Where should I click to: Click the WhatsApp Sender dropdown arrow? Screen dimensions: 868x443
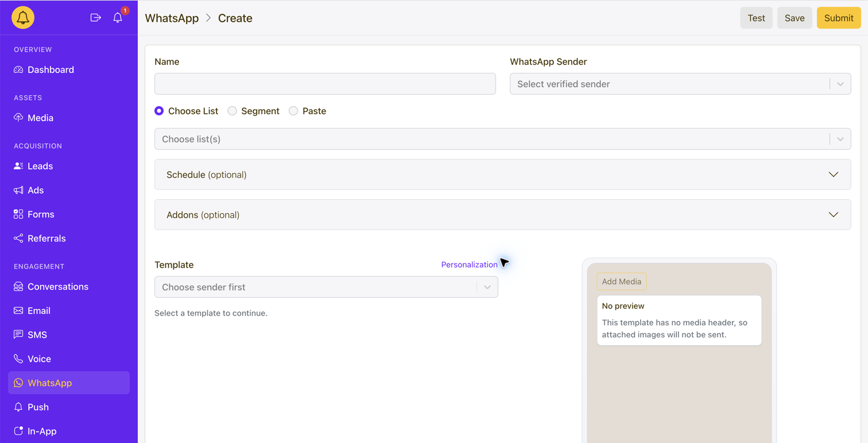coord(840,84)
